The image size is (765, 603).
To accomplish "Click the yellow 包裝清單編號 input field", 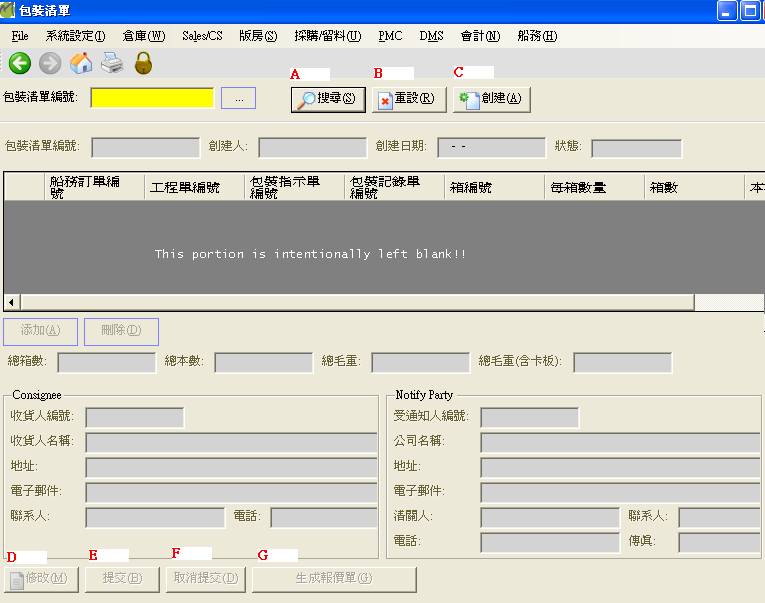I will tap(152, 98).
